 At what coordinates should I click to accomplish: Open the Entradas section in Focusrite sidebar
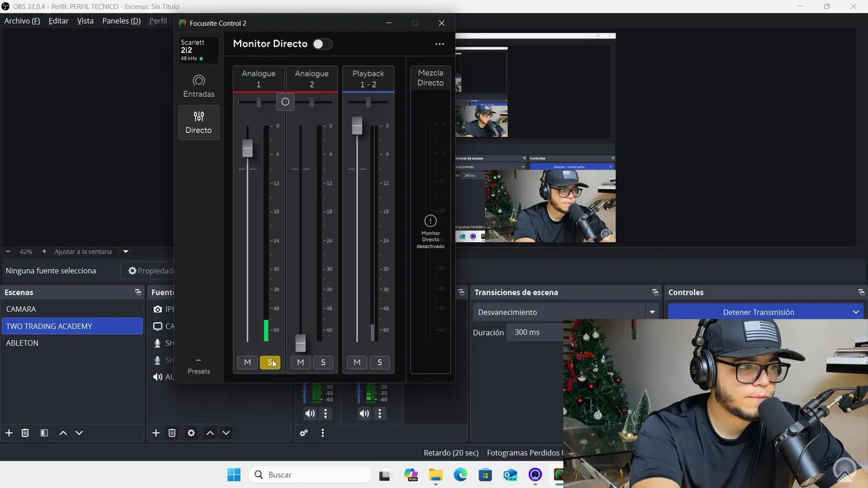(x=199, y=86)
